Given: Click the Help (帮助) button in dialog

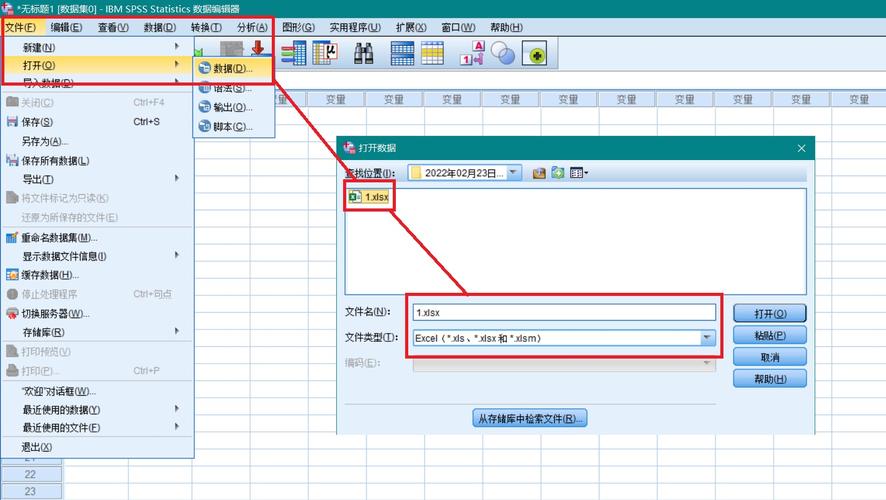Looking at the screenshot, I should (x=770, y=379).
